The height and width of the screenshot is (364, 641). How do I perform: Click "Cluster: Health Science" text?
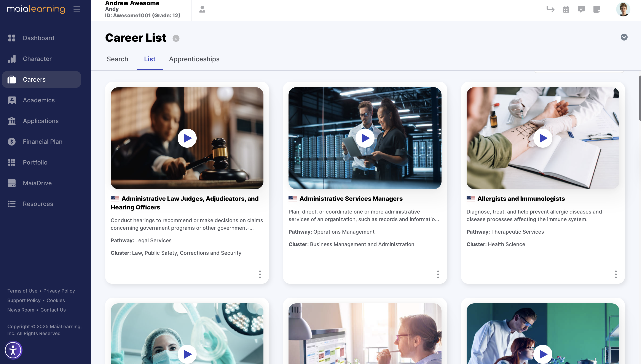tap(496, 244)
